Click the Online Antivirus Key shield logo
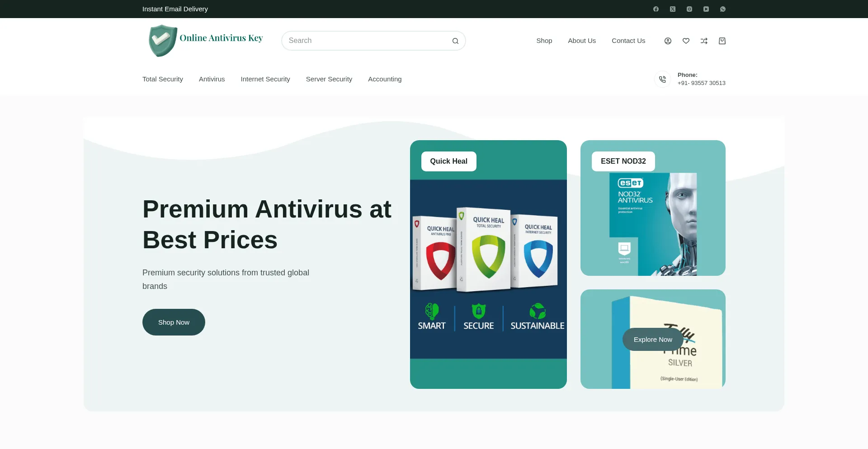 click(x=163, y=41)
